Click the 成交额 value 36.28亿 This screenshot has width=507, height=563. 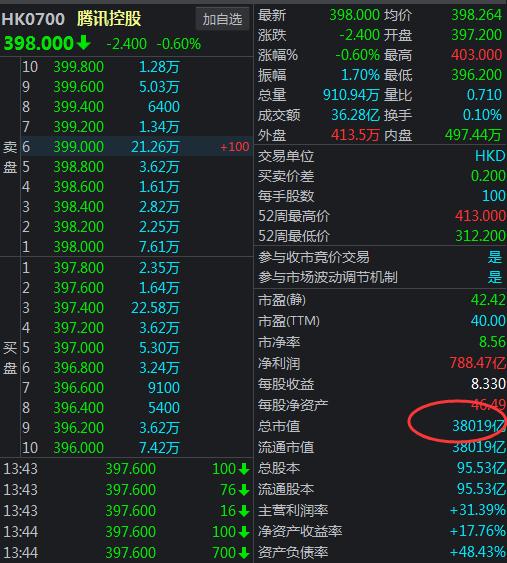point(355,115)
